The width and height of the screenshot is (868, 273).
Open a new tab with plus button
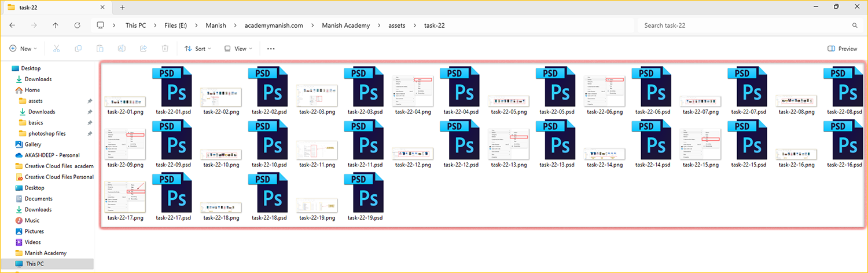coord(122,7)
